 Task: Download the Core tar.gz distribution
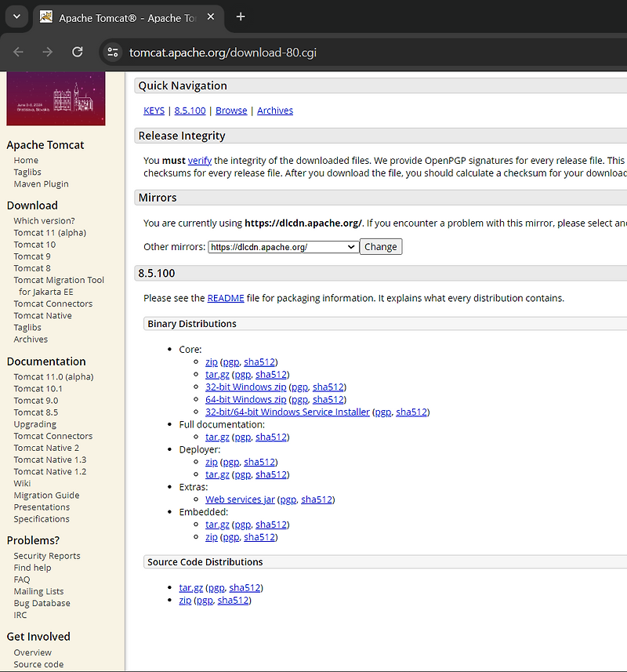pyautogui.click(x=217, y=375)
